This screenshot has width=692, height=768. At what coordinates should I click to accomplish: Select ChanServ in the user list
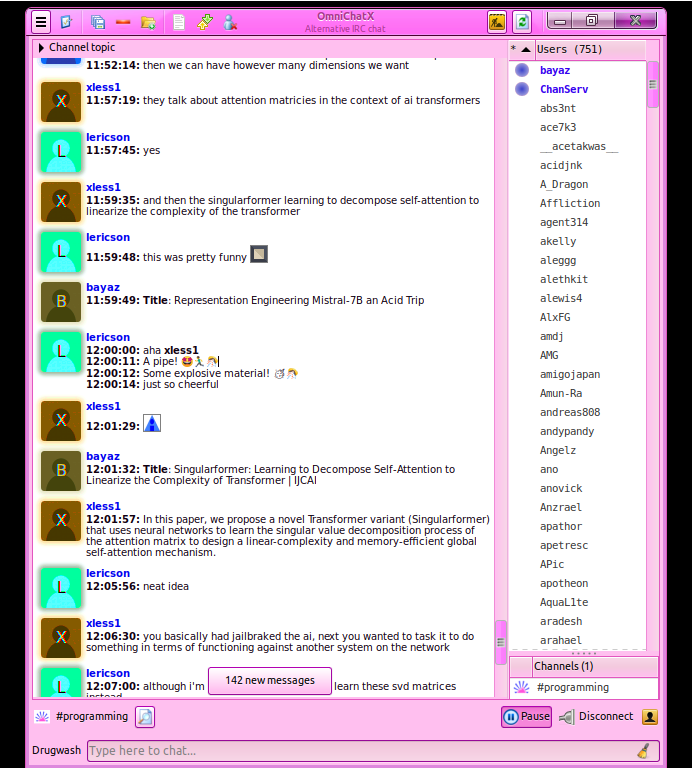pyautogui.click(x=564, y=90)
